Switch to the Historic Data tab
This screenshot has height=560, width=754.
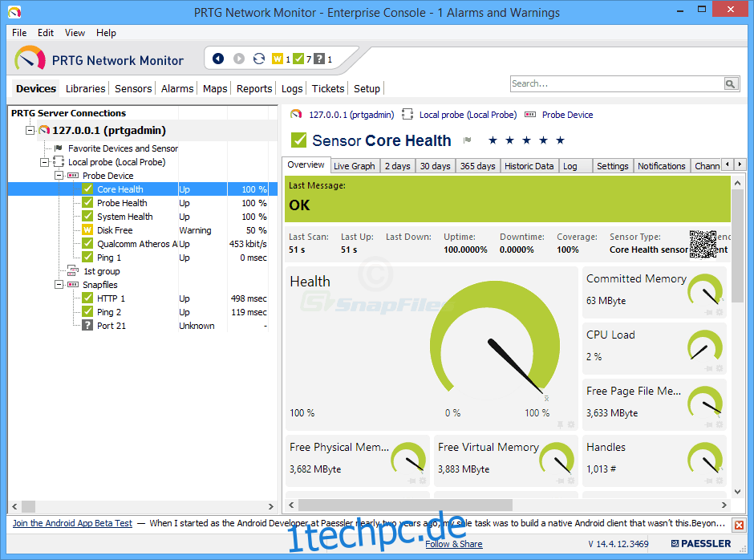coord(529,166)
